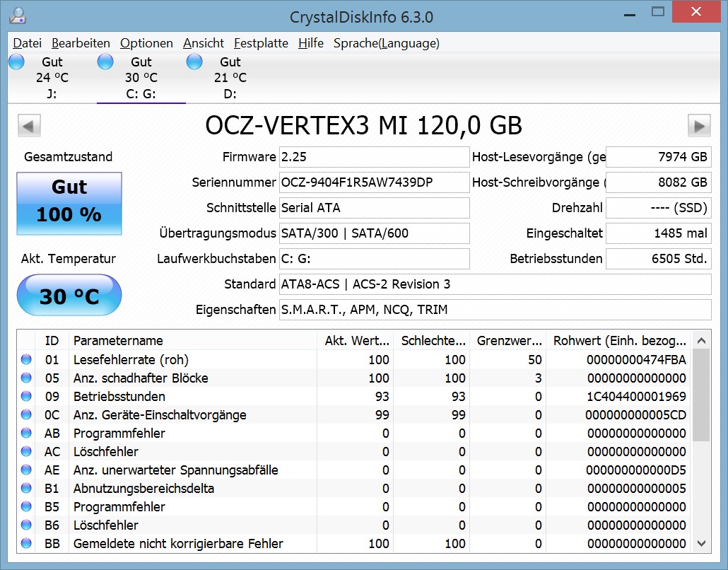
Task: Select the Anz. schadhafter Blöcke row
Action: click(354, 378)
